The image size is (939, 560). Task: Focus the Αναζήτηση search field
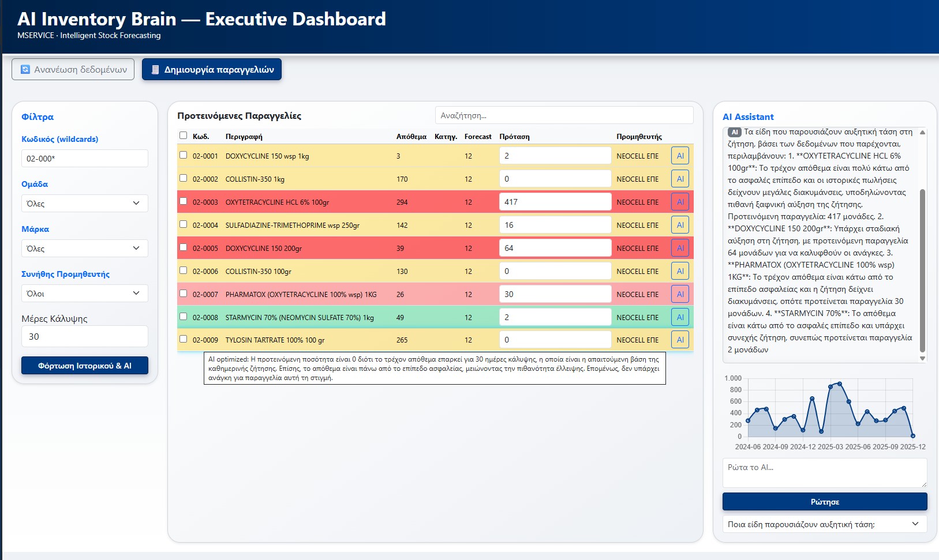click(x=563, y=115)
